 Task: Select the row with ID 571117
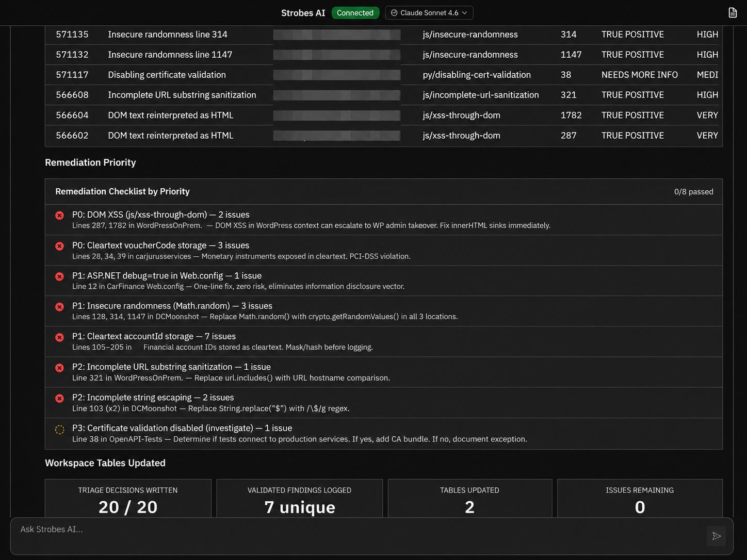(384, 75)
